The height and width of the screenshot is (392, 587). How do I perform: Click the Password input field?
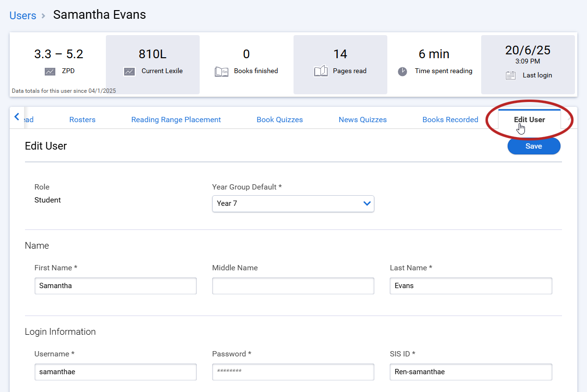pos(293,372)
